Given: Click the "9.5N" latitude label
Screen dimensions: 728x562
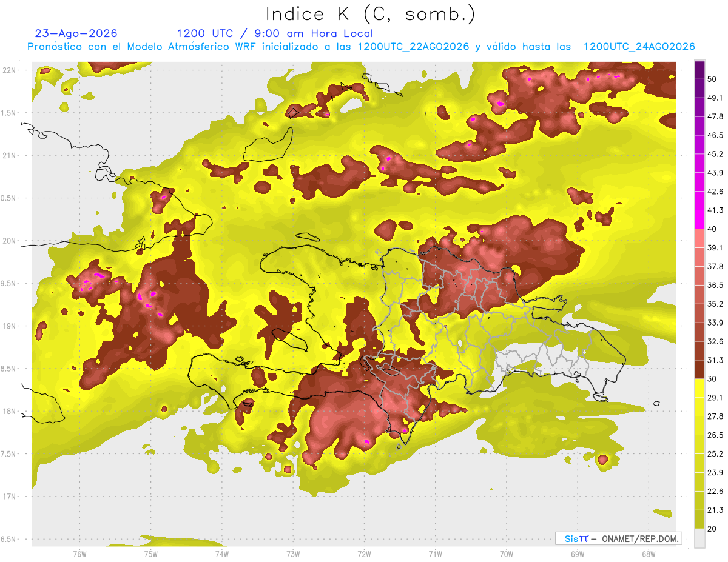Looking at the screenshot, I should click(x=9, y=283).
